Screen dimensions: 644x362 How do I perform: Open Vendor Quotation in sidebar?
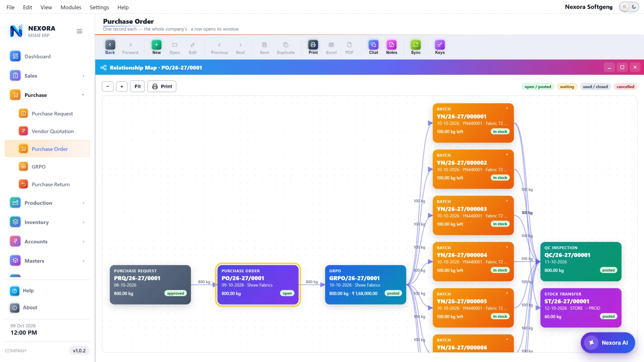click(47, 131)
